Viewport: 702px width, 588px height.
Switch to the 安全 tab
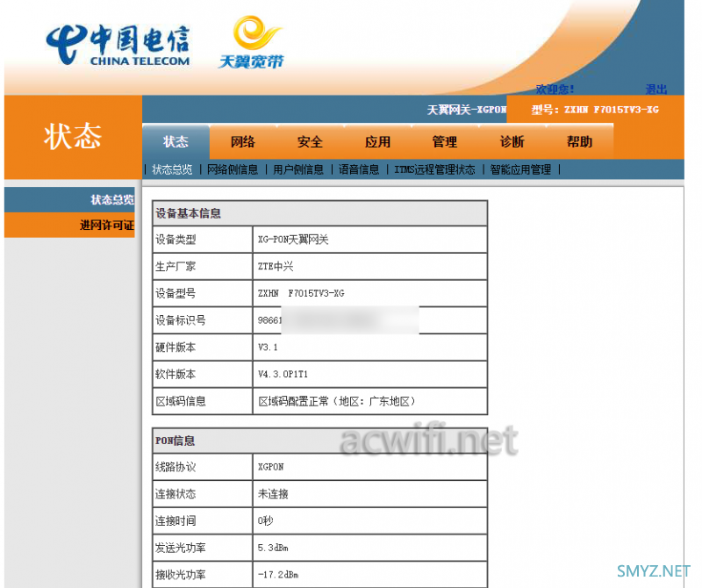311,142
